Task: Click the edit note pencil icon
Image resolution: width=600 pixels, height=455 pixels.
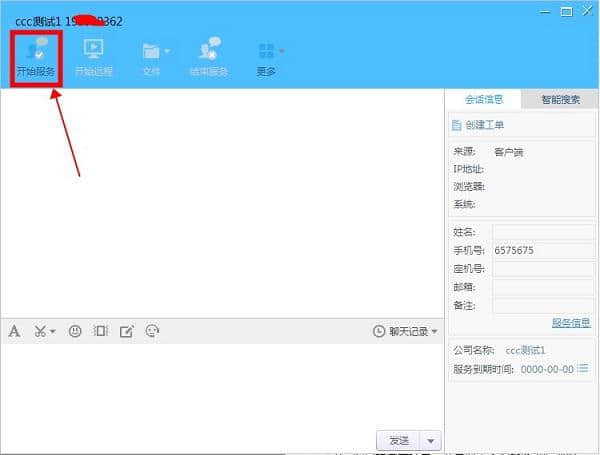Action: [x=126, y=331]
